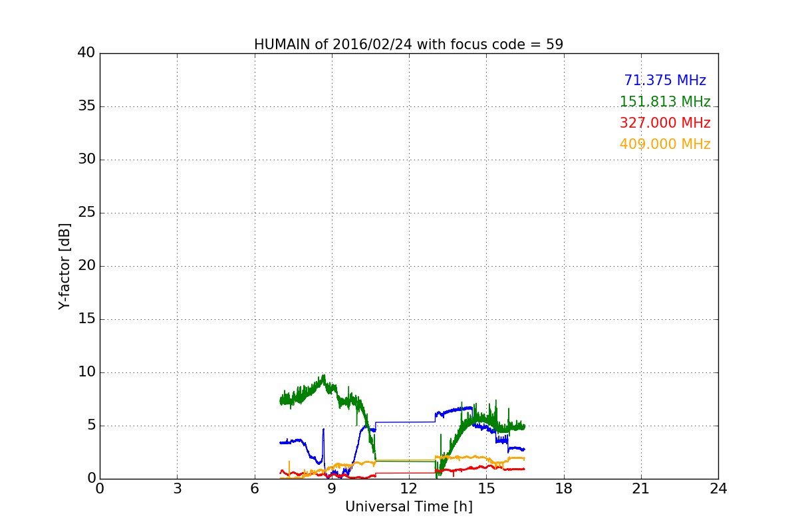Click the Y-factor [dB] axis label

(65, 266)
